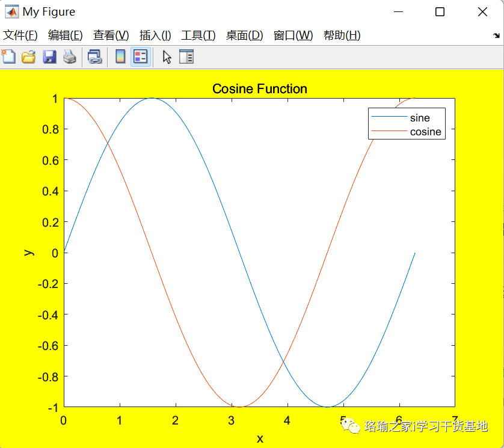This screenshot has width=504, height=448.
Task: Toggle the Insert Legend toolbar button
Action: (141, 57)
